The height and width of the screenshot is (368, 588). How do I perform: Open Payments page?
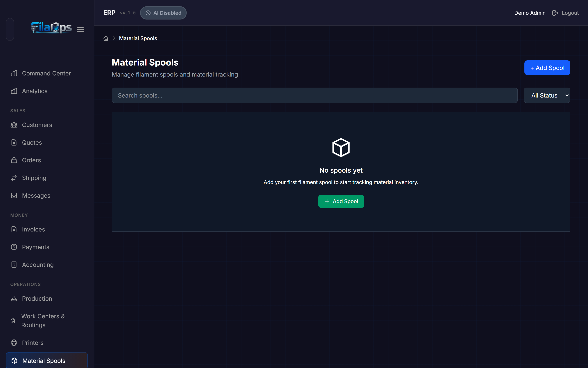coord(47,247)
